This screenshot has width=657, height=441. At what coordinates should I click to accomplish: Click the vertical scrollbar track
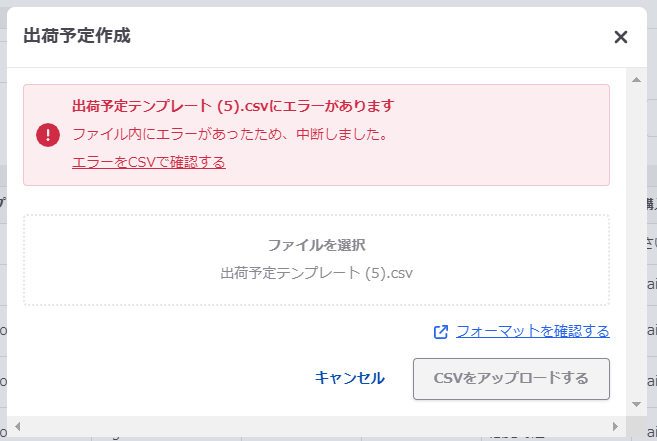coord(634,240)
